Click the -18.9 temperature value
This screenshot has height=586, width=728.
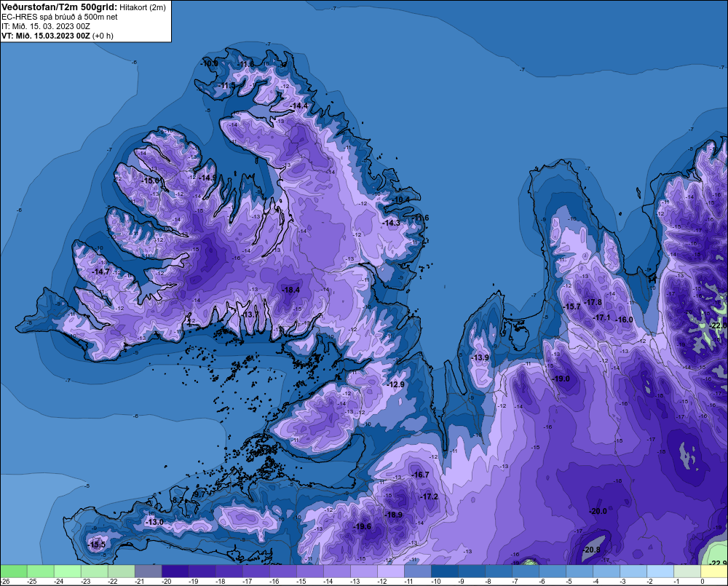point(394,515)
